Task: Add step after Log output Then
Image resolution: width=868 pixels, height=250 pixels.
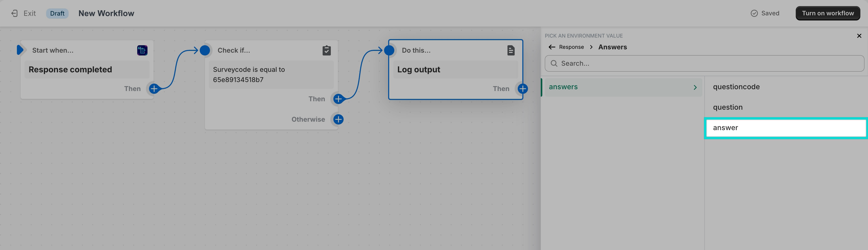Action: (523, 88)
